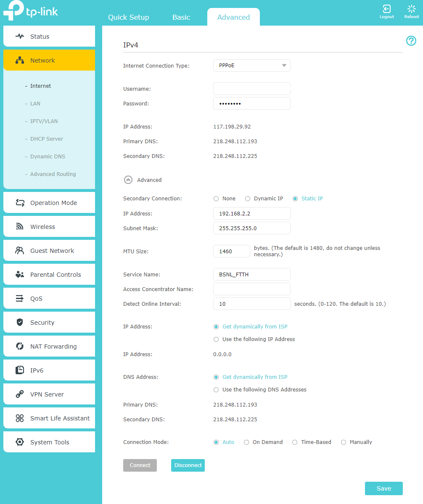This screenshot has height=504, width=423.
Task: Open Parental Controls from sidebar icon
Action: click(x=20, y=275)
